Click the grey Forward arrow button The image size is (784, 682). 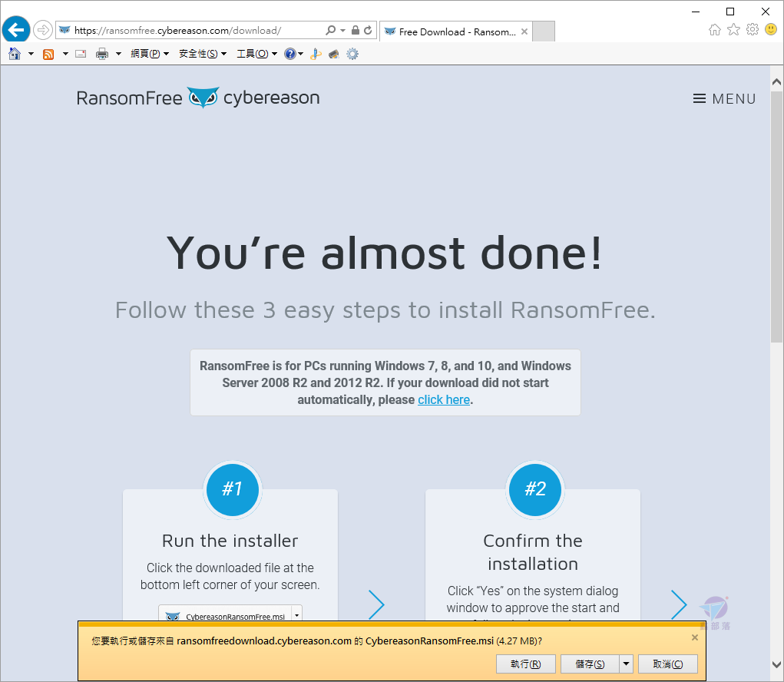(x=43, y=30)
